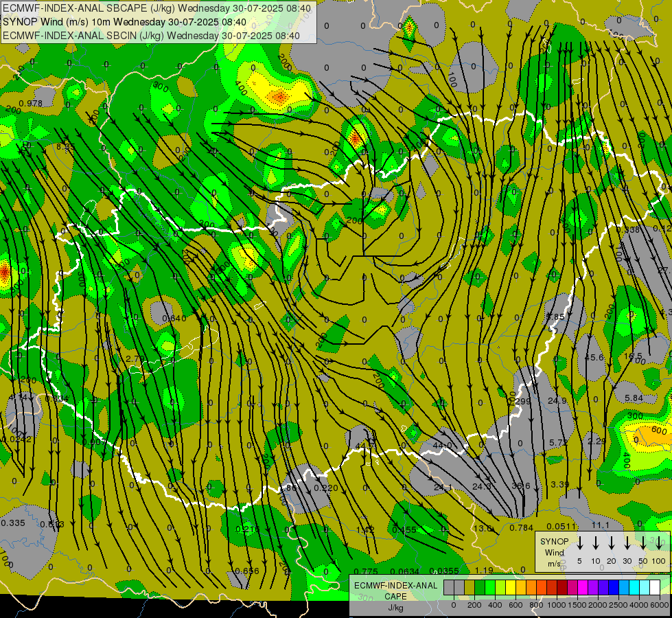Image resolution: width=672 pixels, height=618 pixels.
Task: Click the CIN value 24.1 on map
Action: pos(443,488)
